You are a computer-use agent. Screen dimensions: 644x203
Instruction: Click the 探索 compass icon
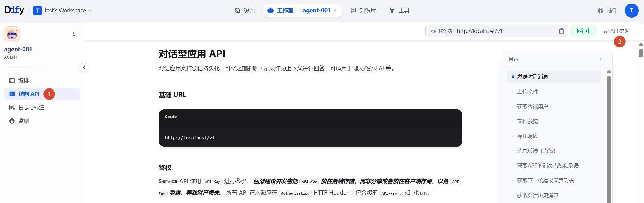[238, 11]
